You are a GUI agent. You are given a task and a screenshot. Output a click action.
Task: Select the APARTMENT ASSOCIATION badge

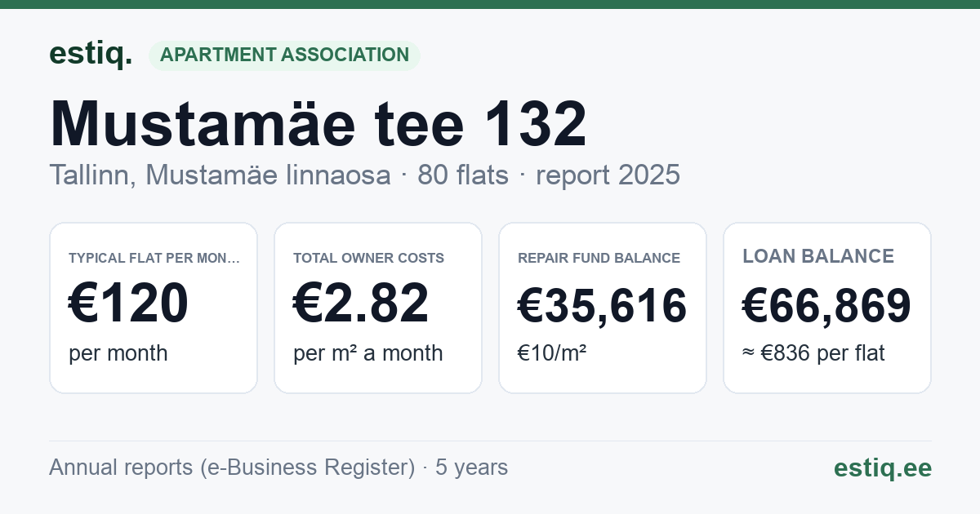coord(284,55)
